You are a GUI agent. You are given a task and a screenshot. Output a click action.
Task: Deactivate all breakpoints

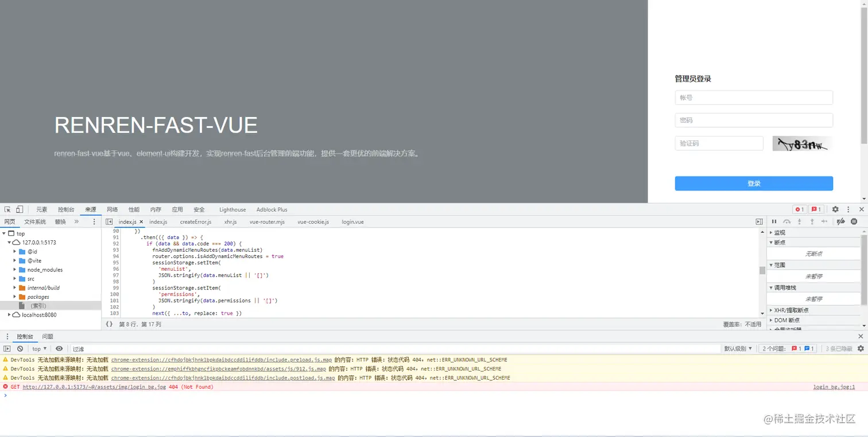tap(840, 221)
